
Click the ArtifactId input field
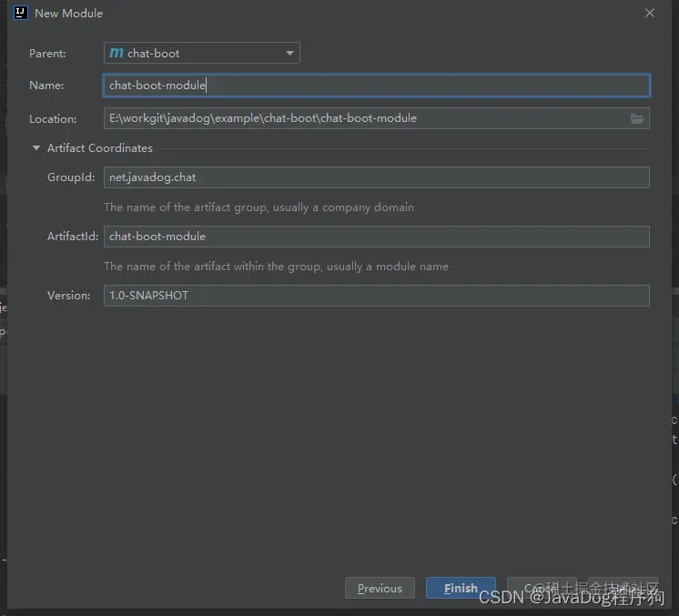click(376, 237)
